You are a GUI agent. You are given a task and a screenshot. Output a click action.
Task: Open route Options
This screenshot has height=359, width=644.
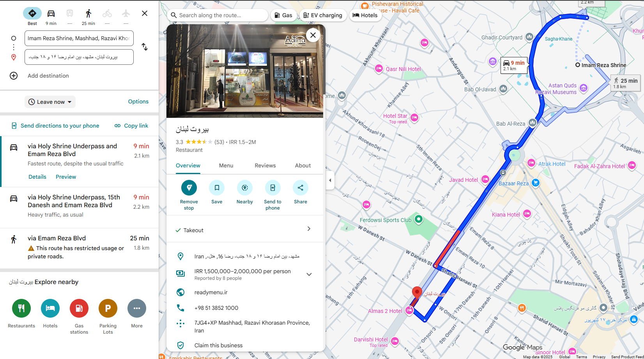pos(138,101)
